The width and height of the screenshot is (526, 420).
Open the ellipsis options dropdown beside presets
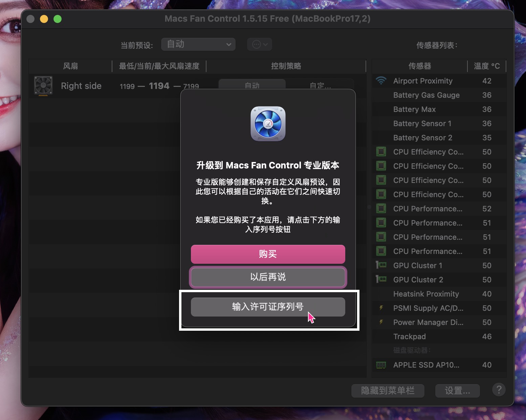coord(259,44)
